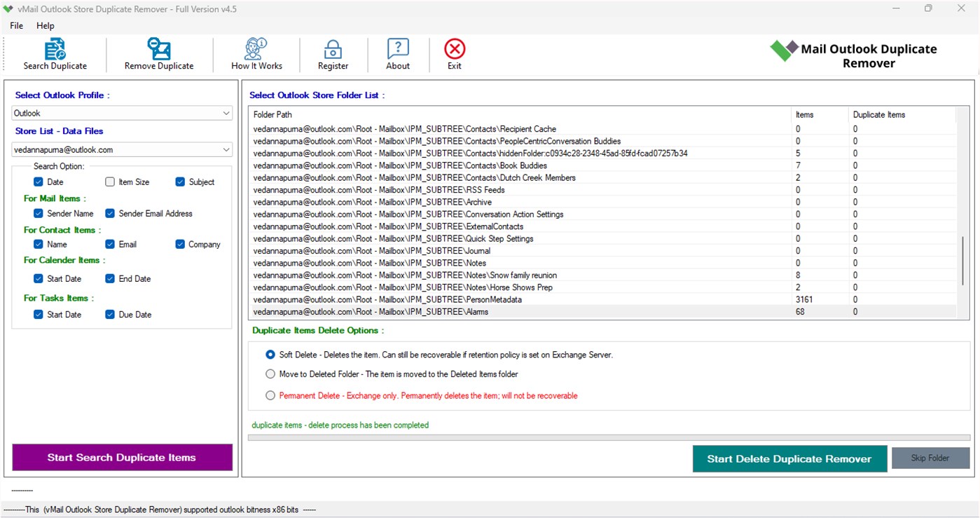Open the File menu
The height and width of the screenshot is (518, 980).
point(15,25)
